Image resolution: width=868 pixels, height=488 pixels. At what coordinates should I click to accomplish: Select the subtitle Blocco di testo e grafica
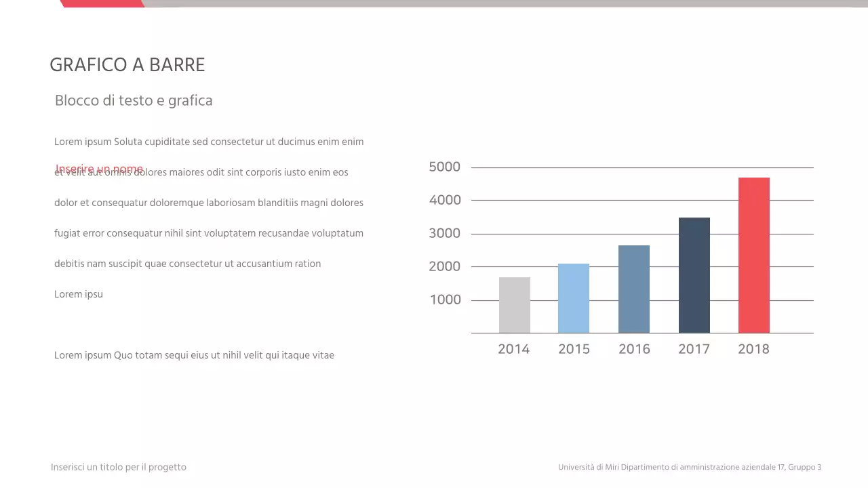134,100
